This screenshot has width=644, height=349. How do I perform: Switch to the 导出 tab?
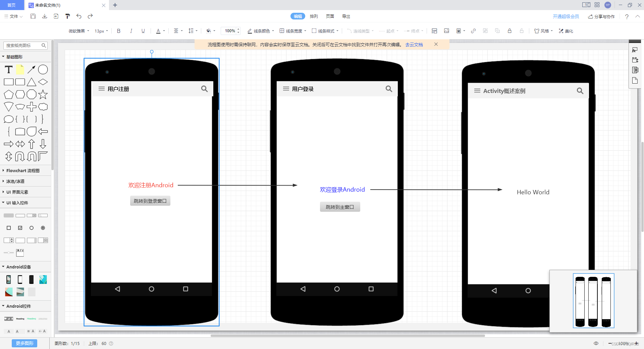pyautogui.click(x=346, y=16)
